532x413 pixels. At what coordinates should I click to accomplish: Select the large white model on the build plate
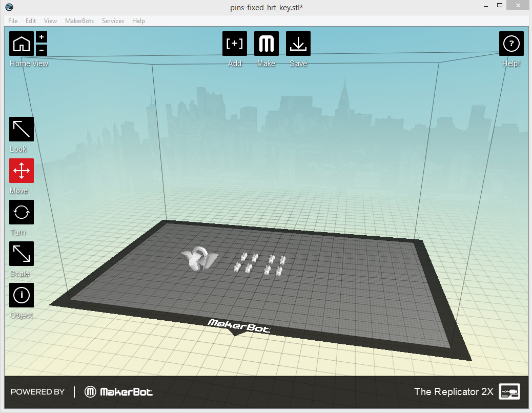pos(199,259)
